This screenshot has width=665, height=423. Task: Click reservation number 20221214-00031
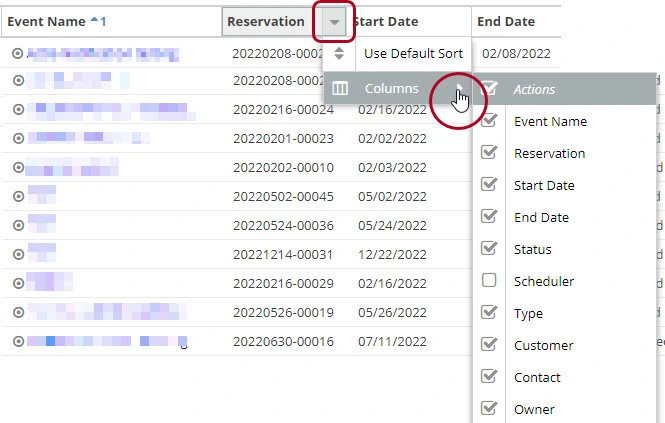pyautogui.click(x=283, y=255)
